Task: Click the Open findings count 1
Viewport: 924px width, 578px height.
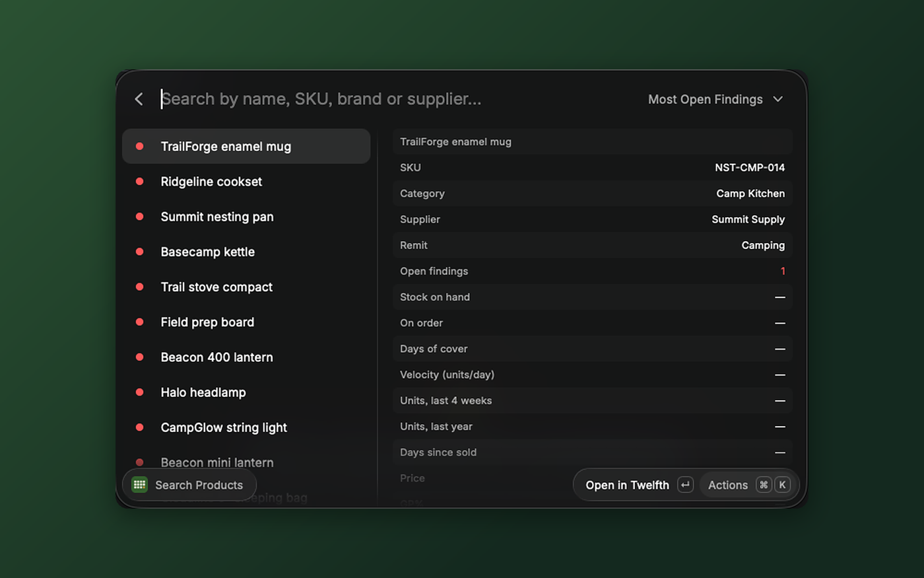Action: tap(783, 271)
